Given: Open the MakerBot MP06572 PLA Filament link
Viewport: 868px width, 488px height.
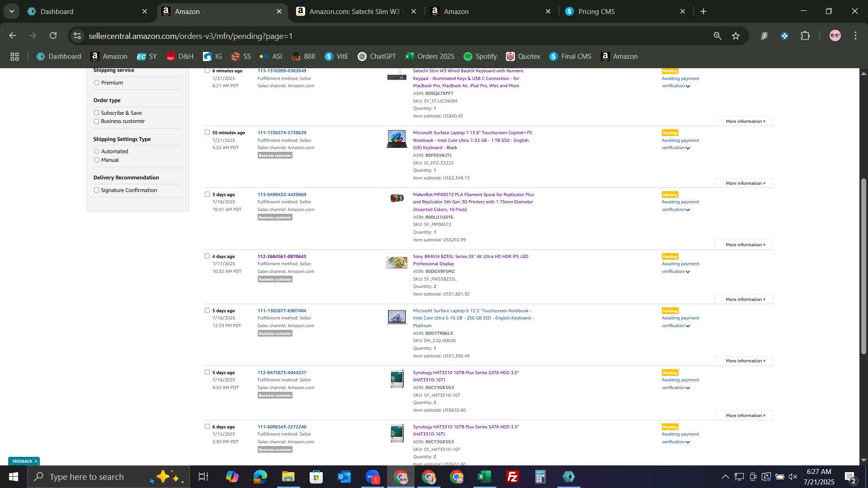Looking at the screenshot, I should [x=473, y=202].
